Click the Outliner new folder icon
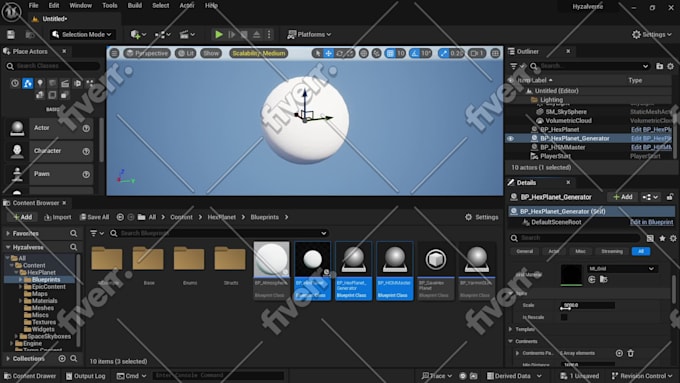This screenshot has width=680, height=383. [660, 66]
